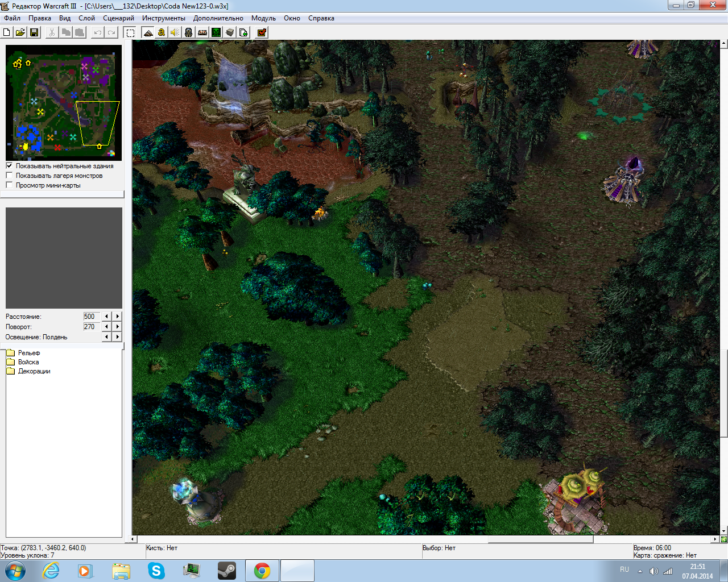Click the gray object preview pane

click(x=64, y=258)
